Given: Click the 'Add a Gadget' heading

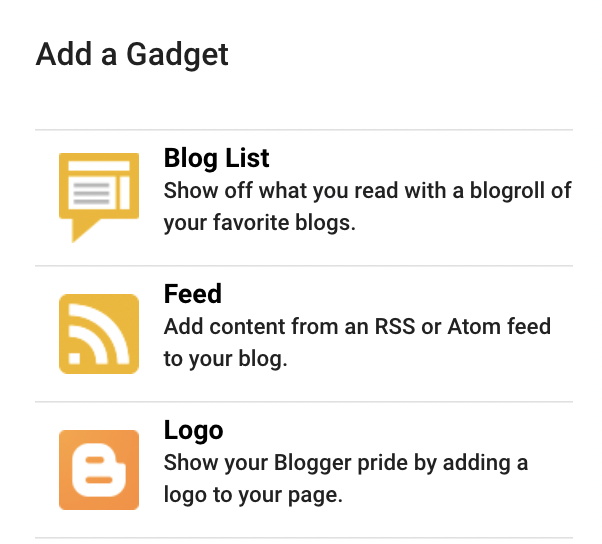Looking at the screenshot, I should (132, 55).
